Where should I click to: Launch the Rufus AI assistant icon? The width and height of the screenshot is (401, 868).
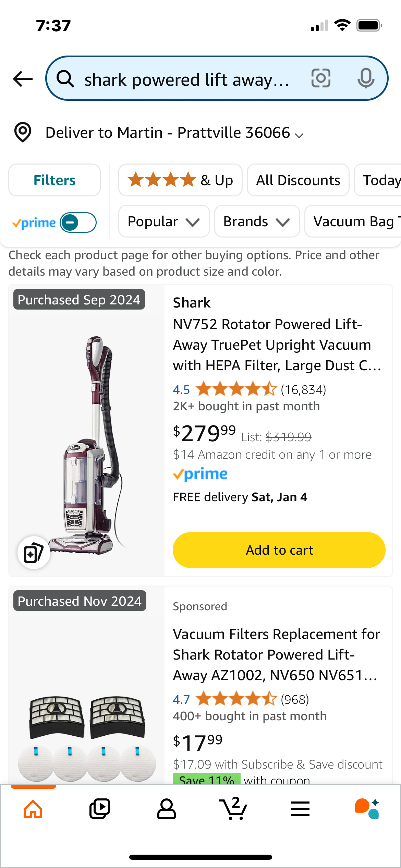pos(367,809)
